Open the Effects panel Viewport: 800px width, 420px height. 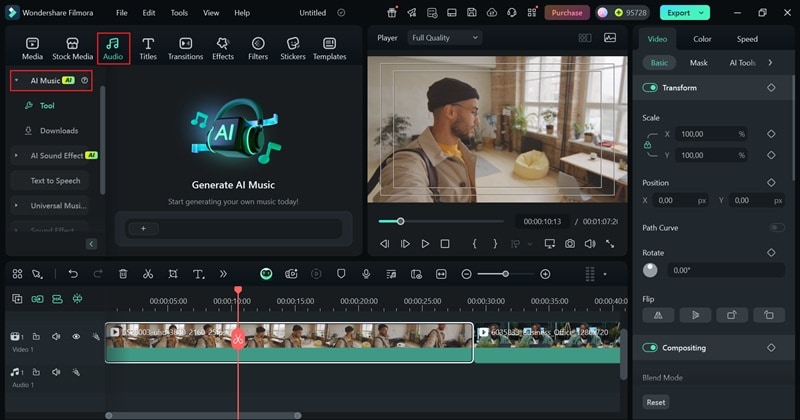pyautogui.click(x=223, y=48)
